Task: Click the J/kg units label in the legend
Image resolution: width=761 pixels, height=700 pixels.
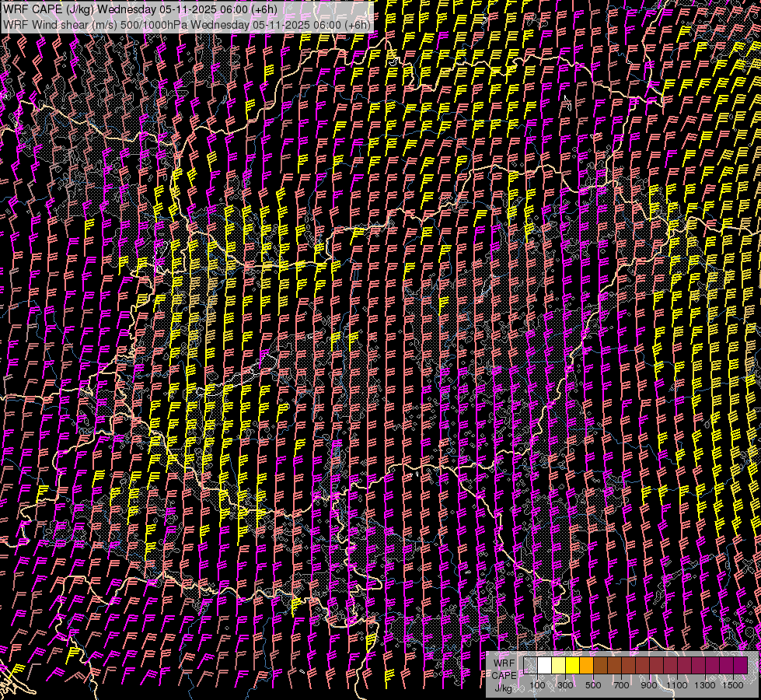Action: 504,688
